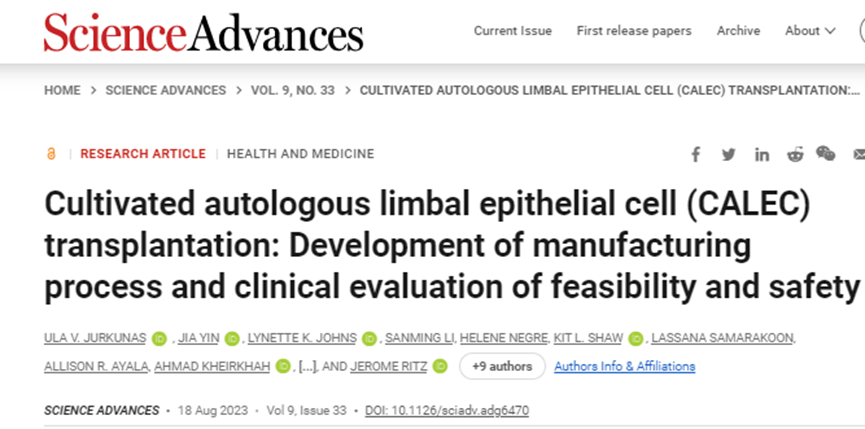Screen dimensions: 865x429
Task: Click the Science Advances logo
Action: 202,33
